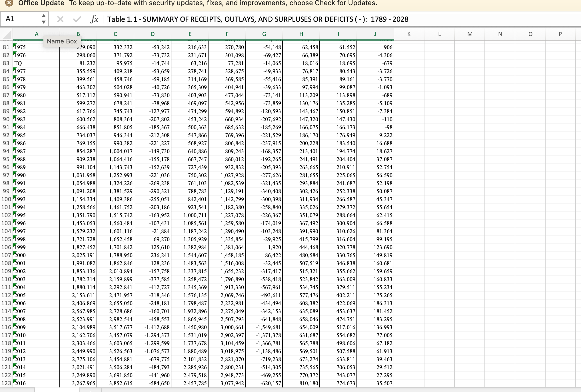Select row 116 header
Image resolution: width=581 pixels, height=392 pixels.
click(6, 327)
